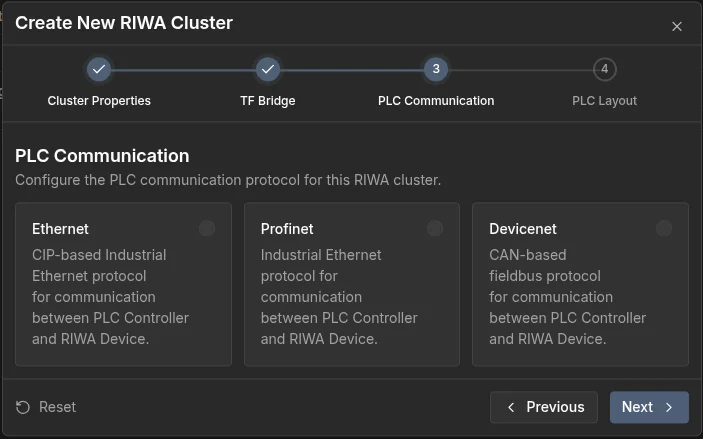Click the PLC Communication section heading
703x439 pixels.
point(102,156)
